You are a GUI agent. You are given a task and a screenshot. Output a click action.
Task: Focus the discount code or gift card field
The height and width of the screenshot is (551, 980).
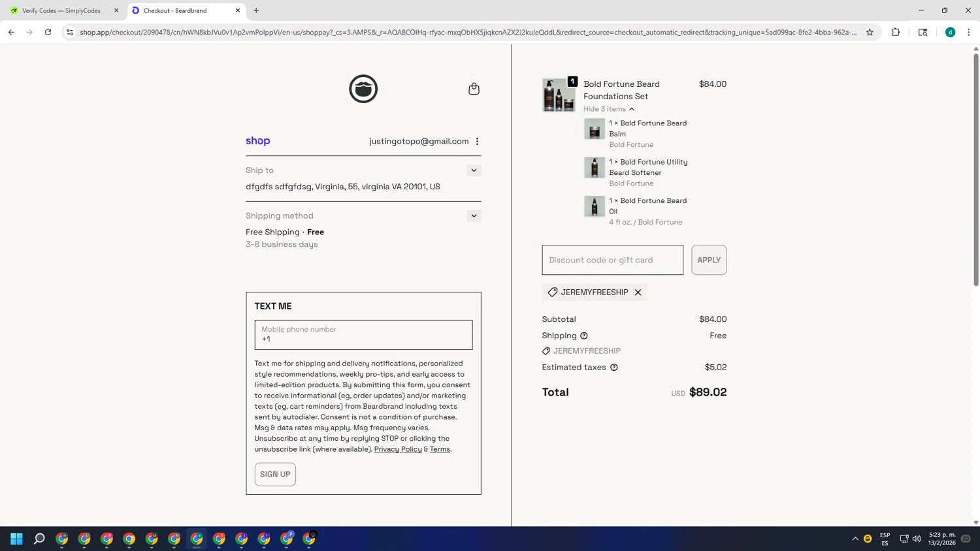coord(612,260)
